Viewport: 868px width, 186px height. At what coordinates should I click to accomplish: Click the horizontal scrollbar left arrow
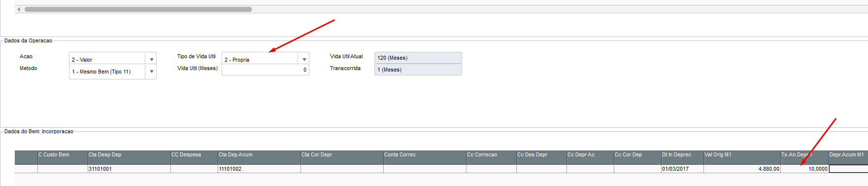point(19,9)
